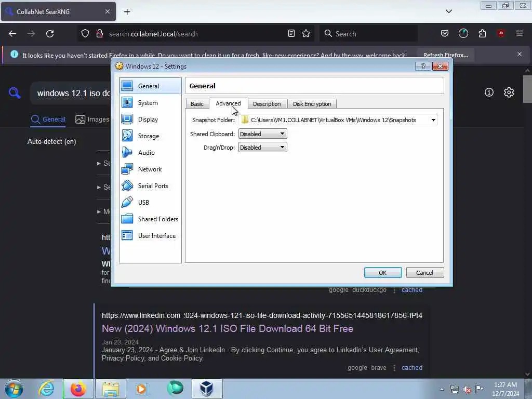532x399 pixels.
Task: Cancel the Windows 12 Settings dialog
Action: [425, 272]
